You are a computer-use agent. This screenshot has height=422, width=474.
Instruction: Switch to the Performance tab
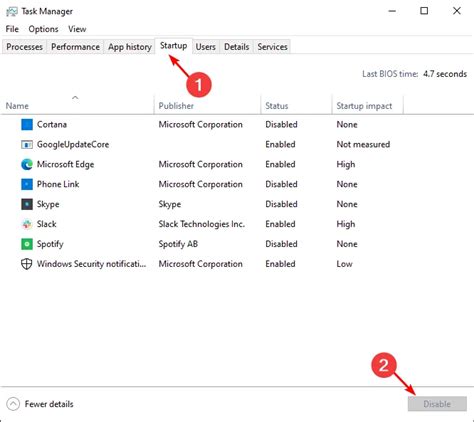point(75,47)
